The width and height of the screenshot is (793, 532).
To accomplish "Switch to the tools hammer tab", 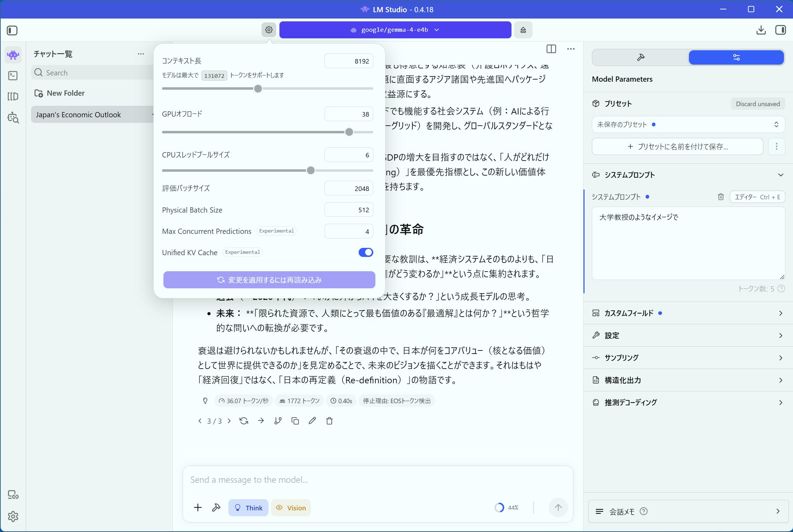I will tap(640, 57).
